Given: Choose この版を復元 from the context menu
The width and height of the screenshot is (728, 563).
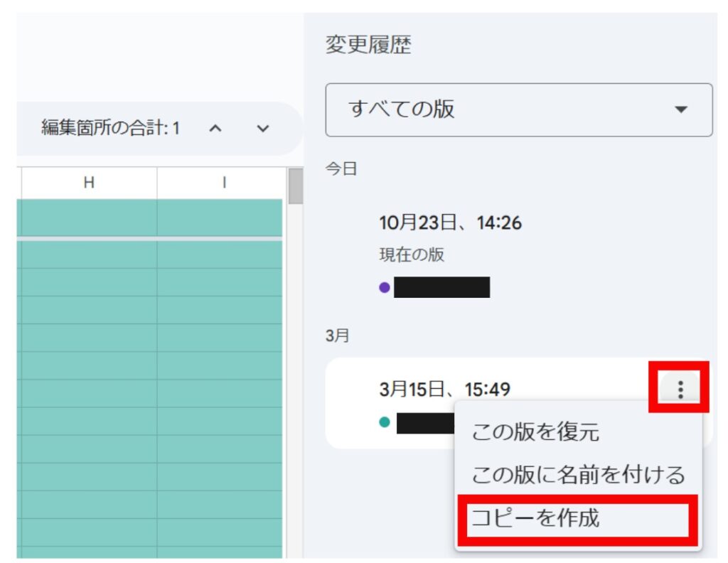Looking at the screenshot, I should pos(535,431).
